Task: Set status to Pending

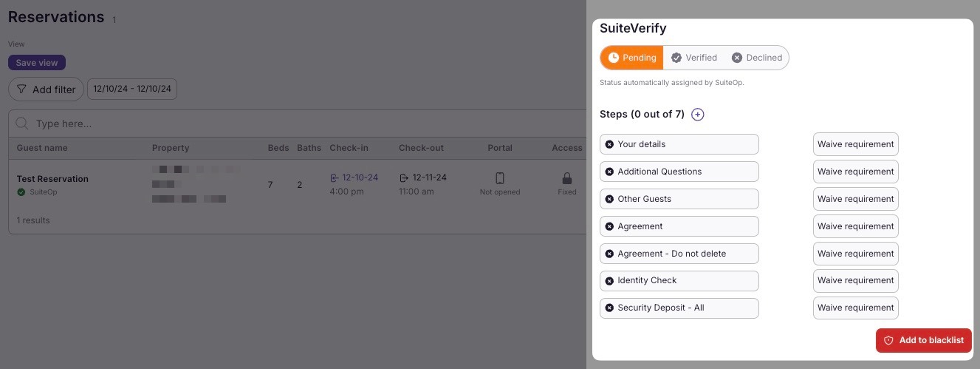Action: coord(632,58)
